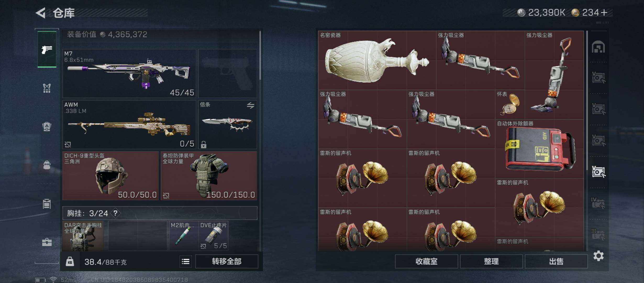Open stash settings gear icon

click(598, 256)
